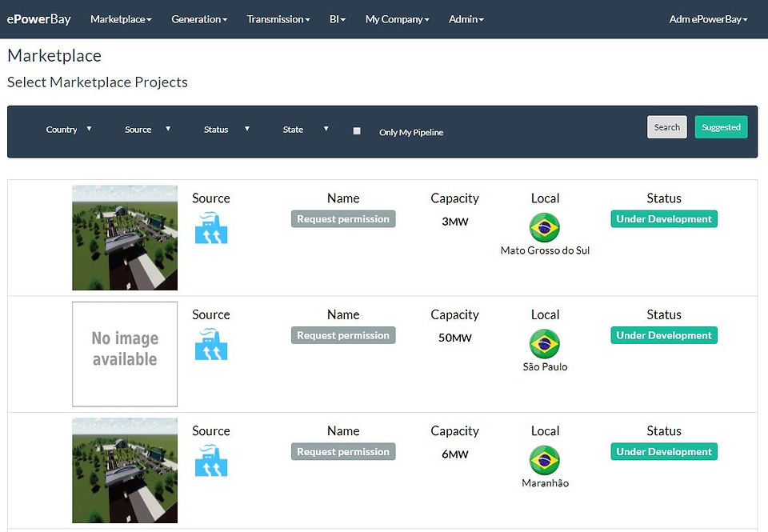Screen dimensions: 768x532
Task: Request permission for the 3MW project
Action: [343, 219]
